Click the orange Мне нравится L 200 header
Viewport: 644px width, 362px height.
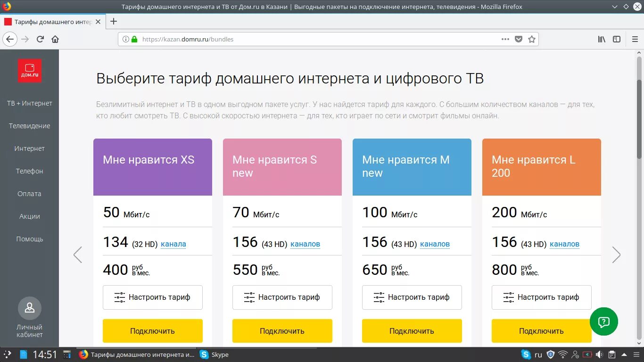pos(542,167)
